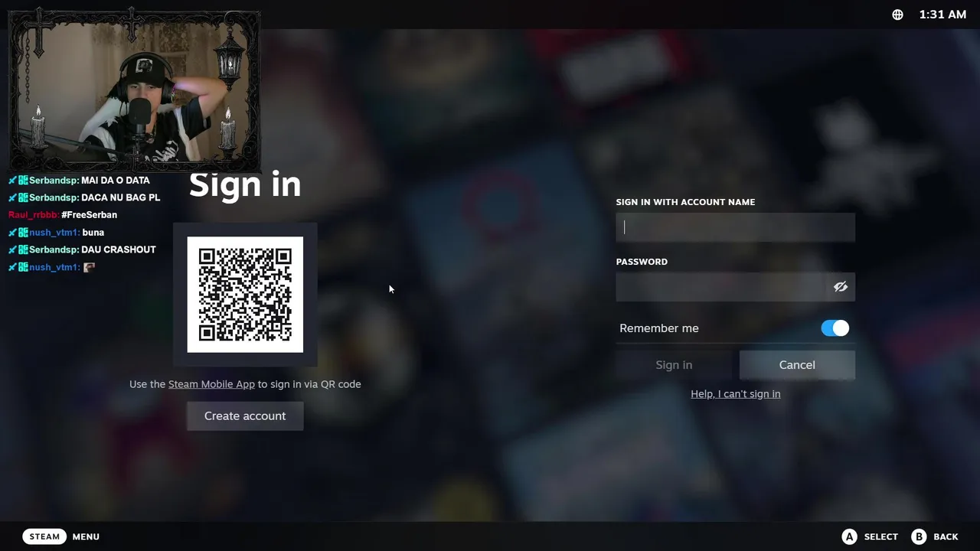The width and height of the screenshot is (980, 551).
Task: Click the A Select button glyph
Action: 849,536
